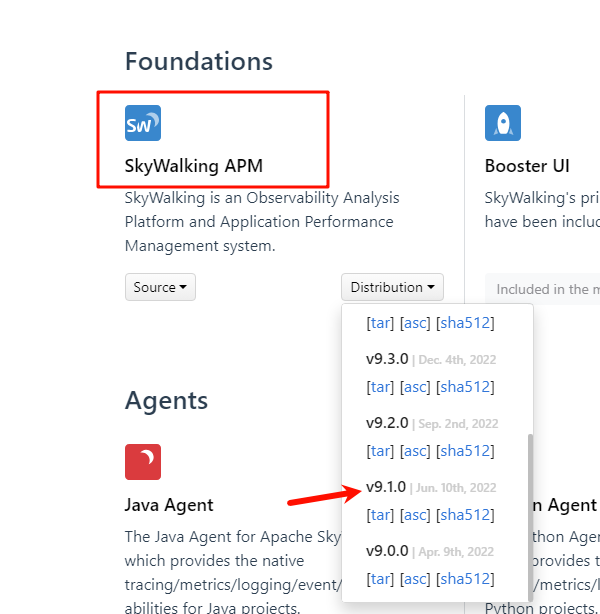The height and width of the screenshot is (614, 600).
Task: Open the topmost sha512 link in list
Action: click(x=465, y=323)
